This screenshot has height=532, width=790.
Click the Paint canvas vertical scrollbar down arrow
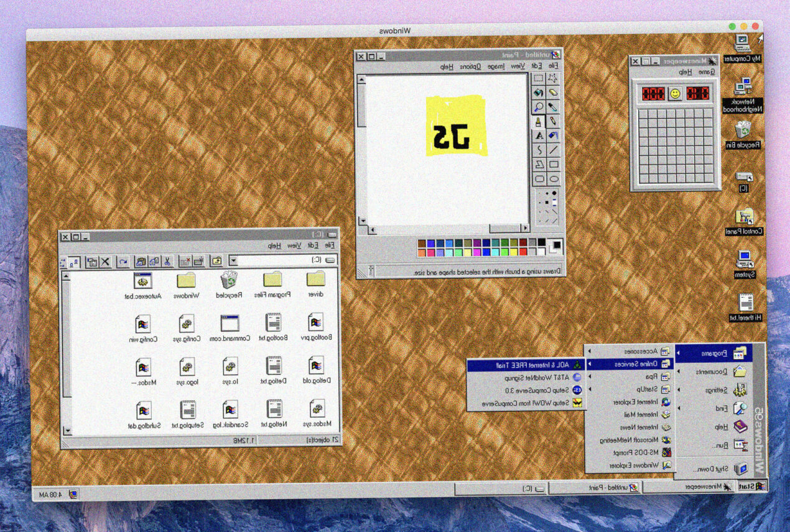click(x=362, y=221)
